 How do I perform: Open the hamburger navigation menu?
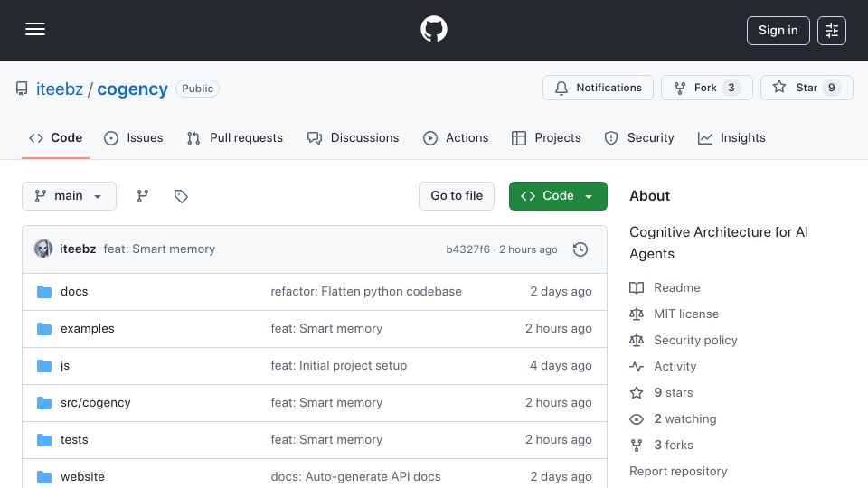click(x=35, y=29)
